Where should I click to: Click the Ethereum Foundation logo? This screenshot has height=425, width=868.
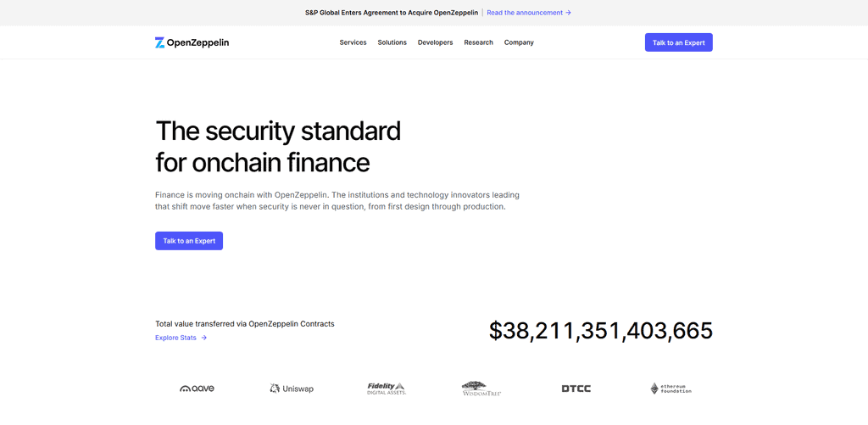tap(671, 389)
